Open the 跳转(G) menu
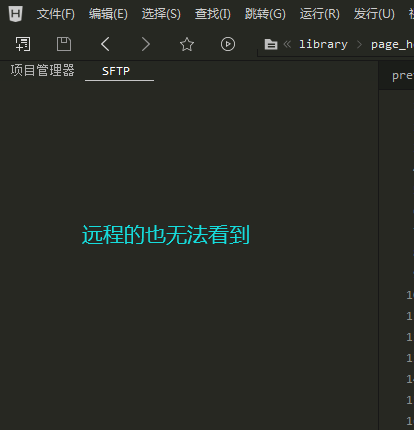 tap(265, 14)
